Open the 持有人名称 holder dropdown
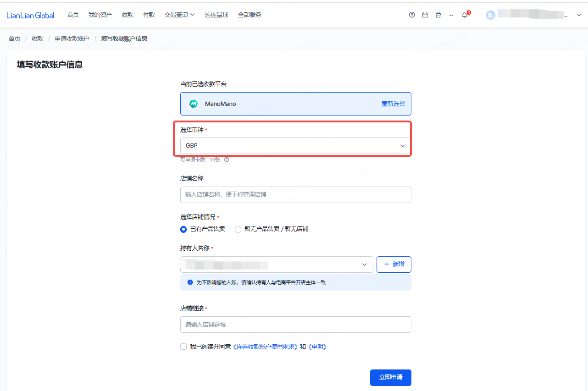The width and height of the screenshot is (588, 391). click(x=277, y=264)
